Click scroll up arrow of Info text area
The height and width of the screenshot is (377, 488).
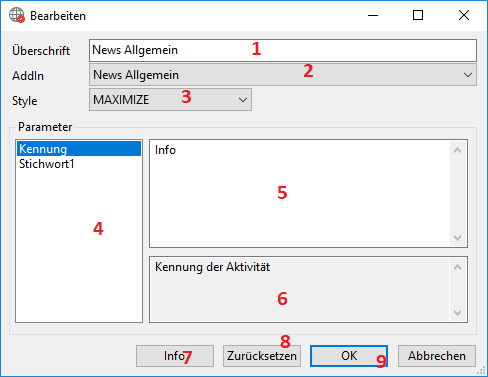pos(458,150)
